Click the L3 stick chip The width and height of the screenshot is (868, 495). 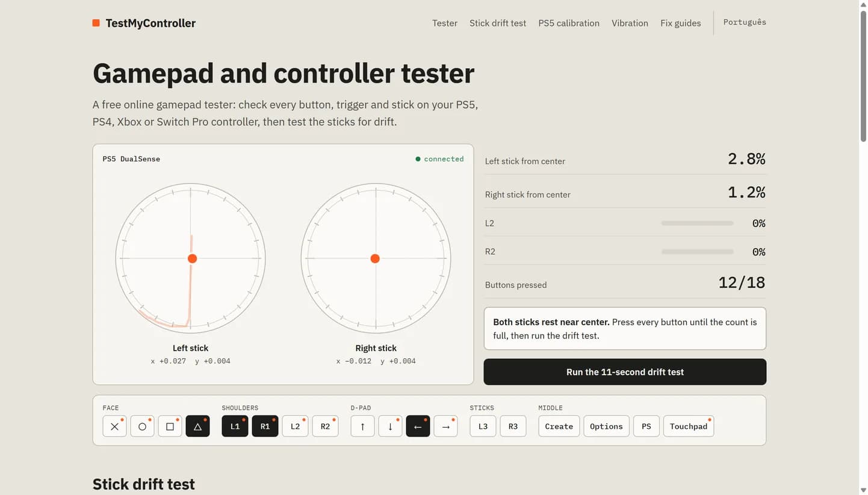coord(483,426)
